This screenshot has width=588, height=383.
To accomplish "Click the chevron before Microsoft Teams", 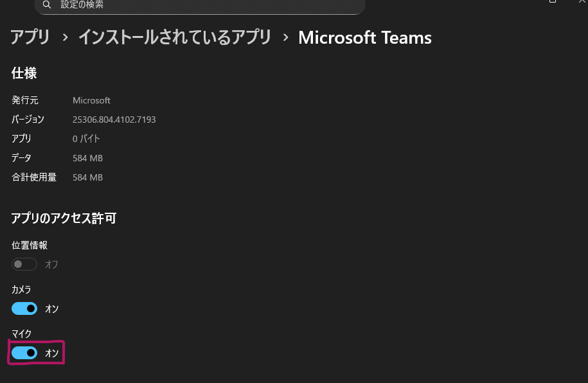I will coord(285,37).
